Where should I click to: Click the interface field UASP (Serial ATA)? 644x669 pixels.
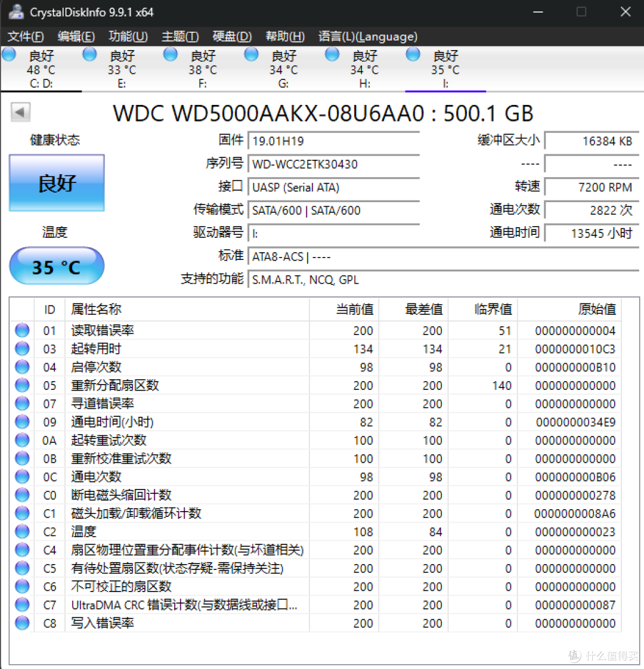click(334, 187)
